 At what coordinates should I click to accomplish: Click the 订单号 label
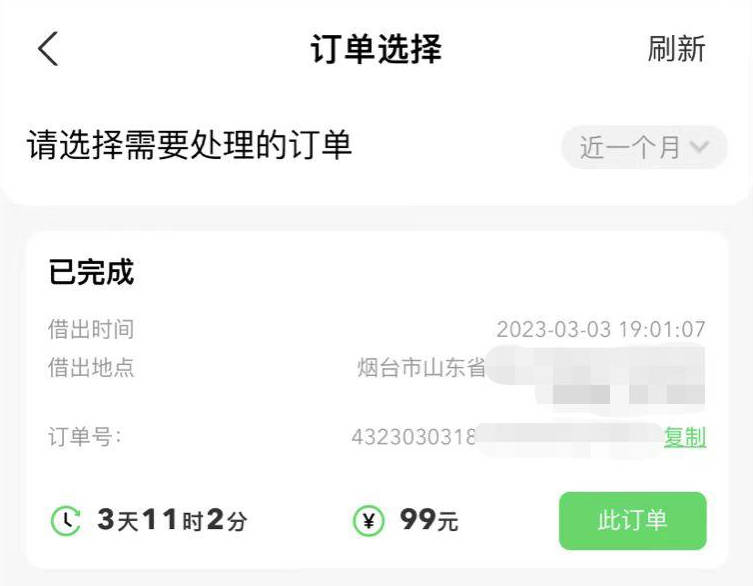pos(85,437)
